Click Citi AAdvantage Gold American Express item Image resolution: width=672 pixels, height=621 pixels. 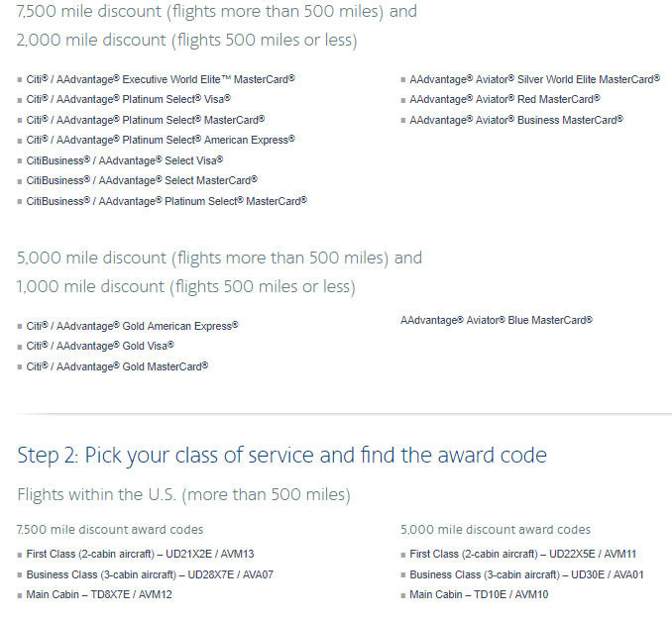[132, 326]
